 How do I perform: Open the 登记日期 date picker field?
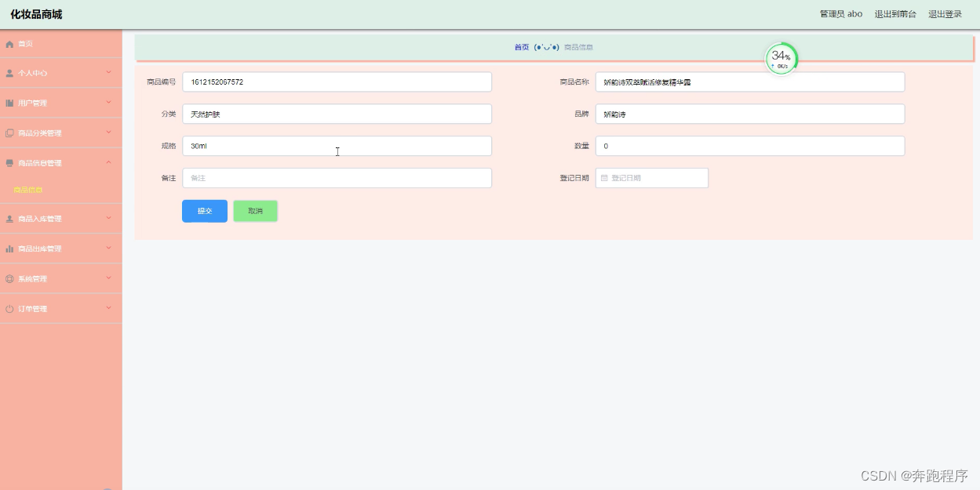coord(652,178)
